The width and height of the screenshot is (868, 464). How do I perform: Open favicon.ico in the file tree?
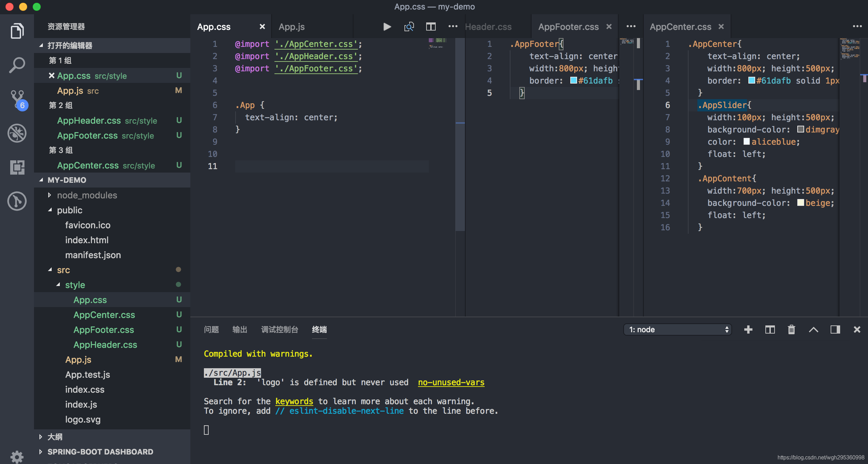coord(112,225)
